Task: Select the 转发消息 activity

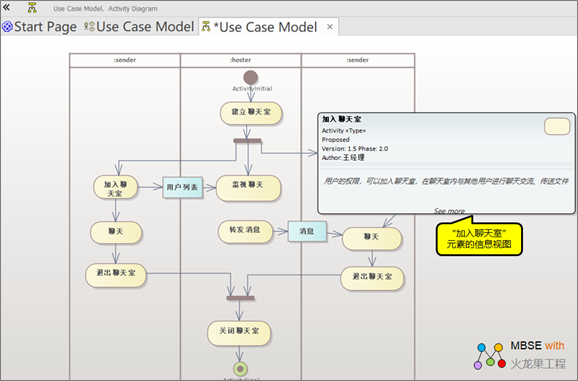Action: [245, 232]
